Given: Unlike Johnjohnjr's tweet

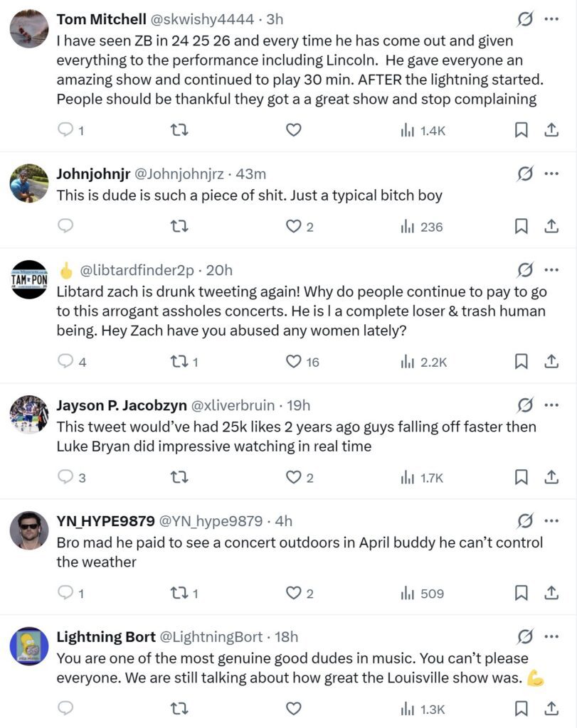Looking at the screenshot, I should [x=292, y=226].
